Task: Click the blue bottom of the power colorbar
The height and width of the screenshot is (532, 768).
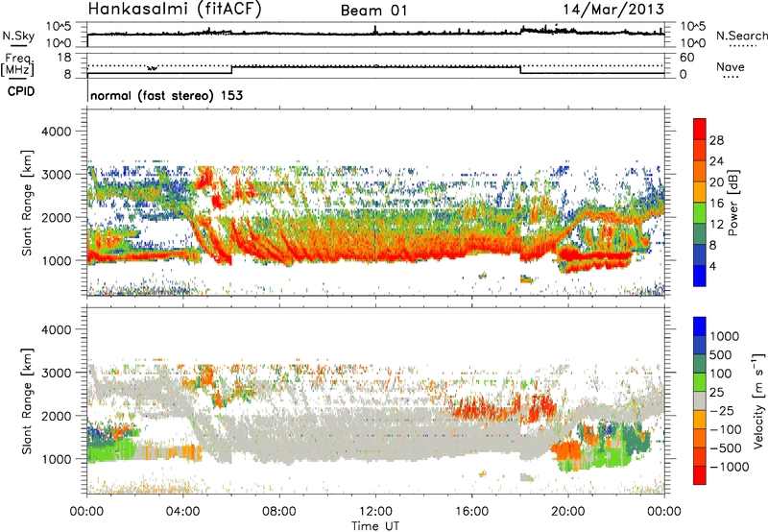Action: pyautogui.click(x=700, y=277)
